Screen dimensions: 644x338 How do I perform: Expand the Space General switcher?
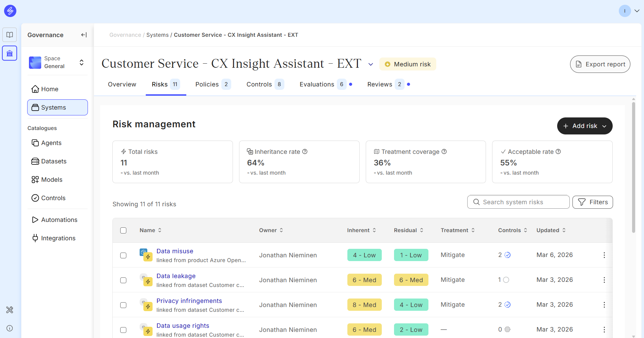[x=81, y=62]
